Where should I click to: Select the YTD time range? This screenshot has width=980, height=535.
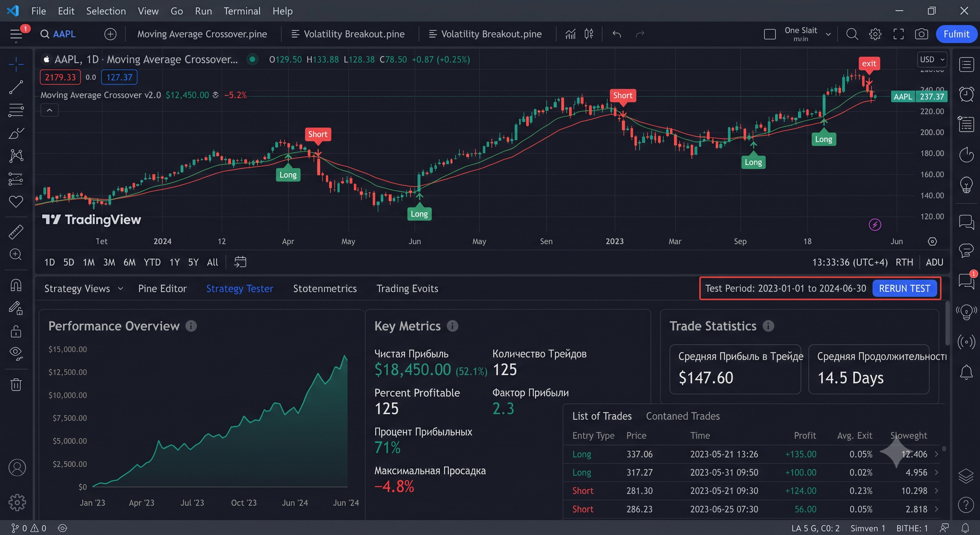coord(152,262)
